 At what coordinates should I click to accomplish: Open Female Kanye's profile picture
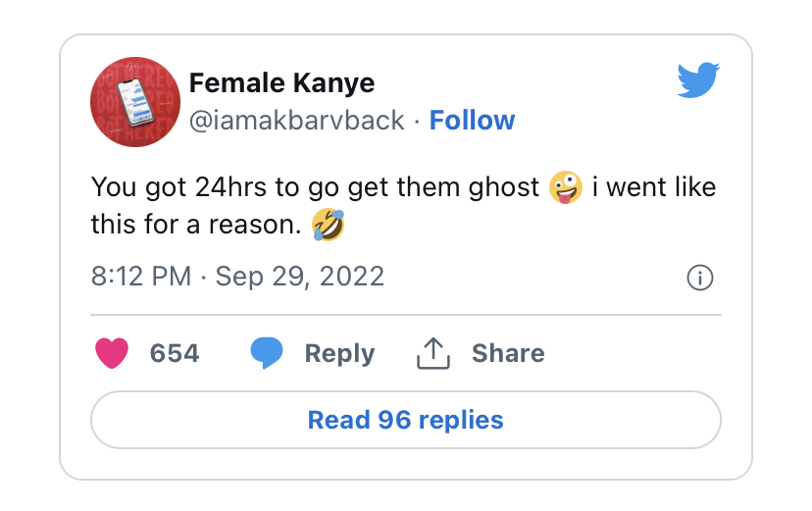[135, 102]
